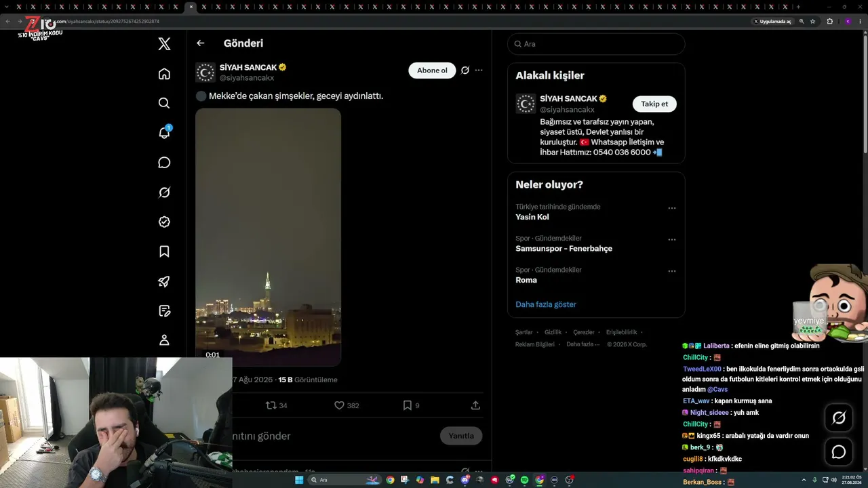This screenshot has height=488, width=868.
Task: Click the Windows taskbar search box
Action: (x=344, y=480)
